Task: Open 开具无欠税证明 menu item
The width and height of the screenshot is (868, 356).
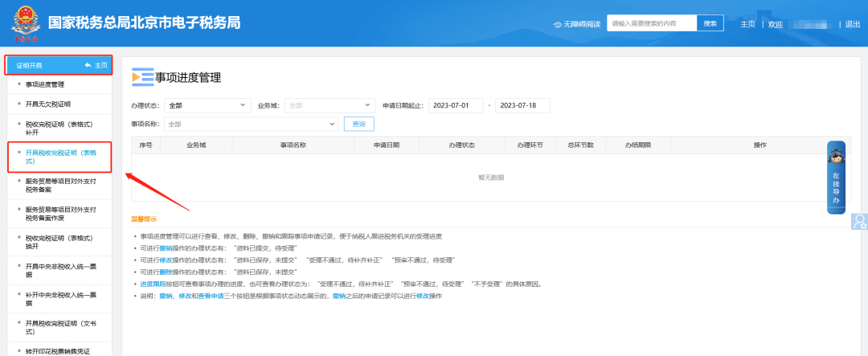Action: click(54, 104)
